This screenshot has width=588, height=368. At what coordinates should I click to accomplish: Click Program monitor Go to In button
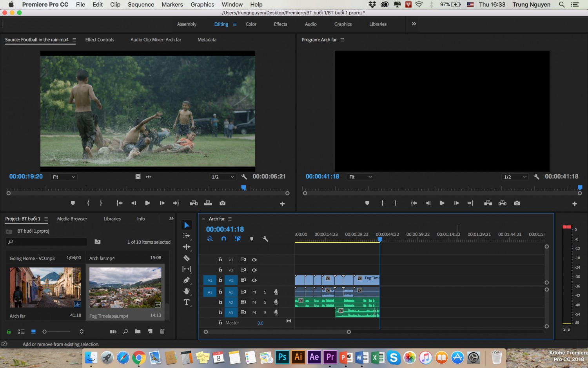[x=414, y=203]
